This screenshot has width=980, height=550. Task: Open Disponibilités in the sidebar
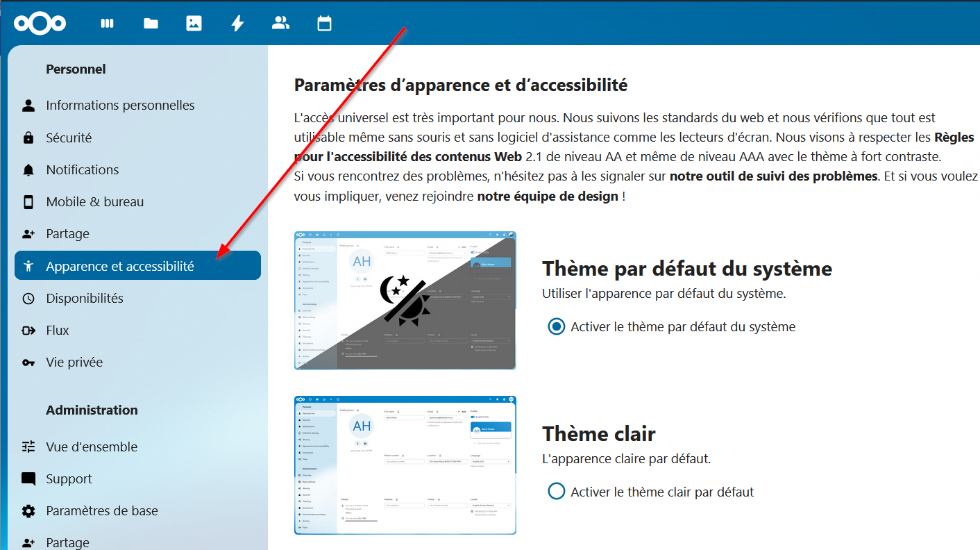pyautogui.click(x=85, y=299)
